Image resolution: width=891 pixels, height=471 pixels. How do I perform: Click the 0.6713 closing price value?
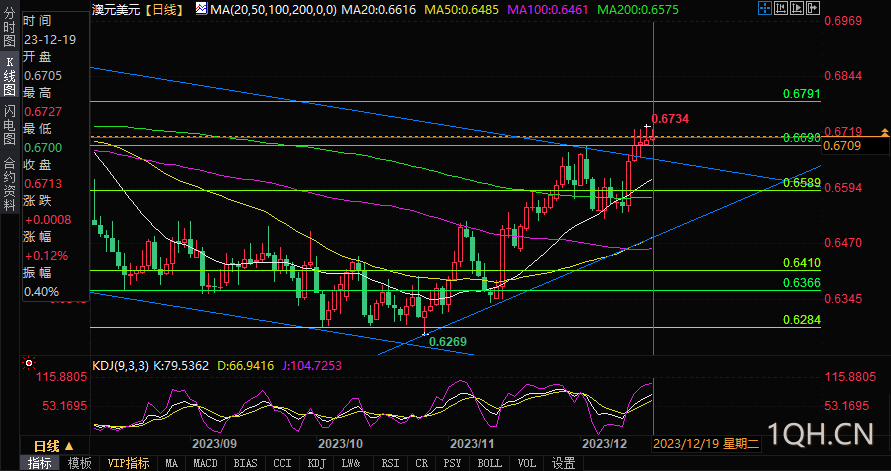[x=43, y=184]
